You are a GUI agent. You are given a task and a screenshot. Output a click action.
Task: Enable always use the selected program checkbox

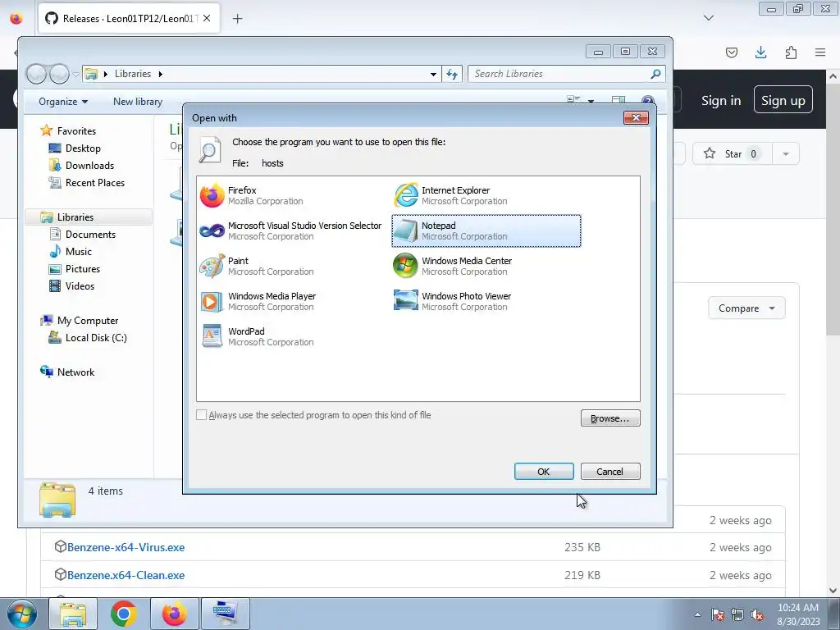point(202,414)
